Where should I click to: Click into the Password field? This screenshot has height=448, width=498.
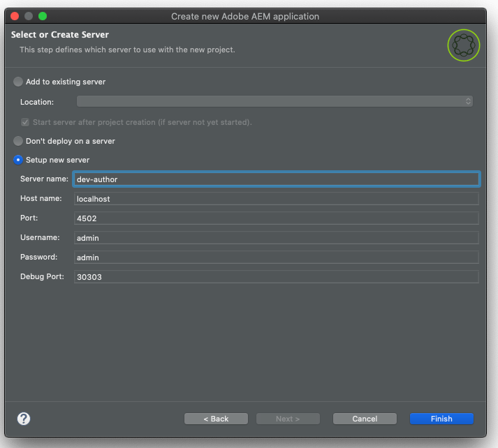[277, 257]
